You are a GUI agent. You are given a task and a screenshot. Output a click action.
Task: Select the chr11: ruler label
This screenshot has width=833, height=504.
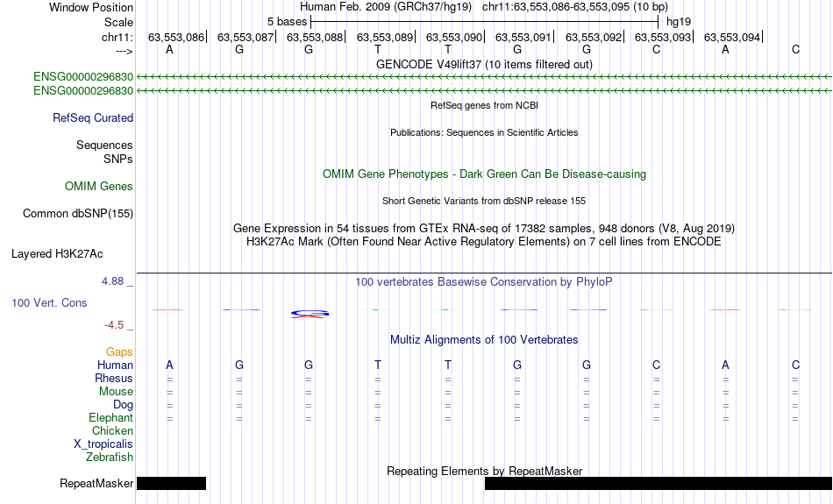(117, 37)
